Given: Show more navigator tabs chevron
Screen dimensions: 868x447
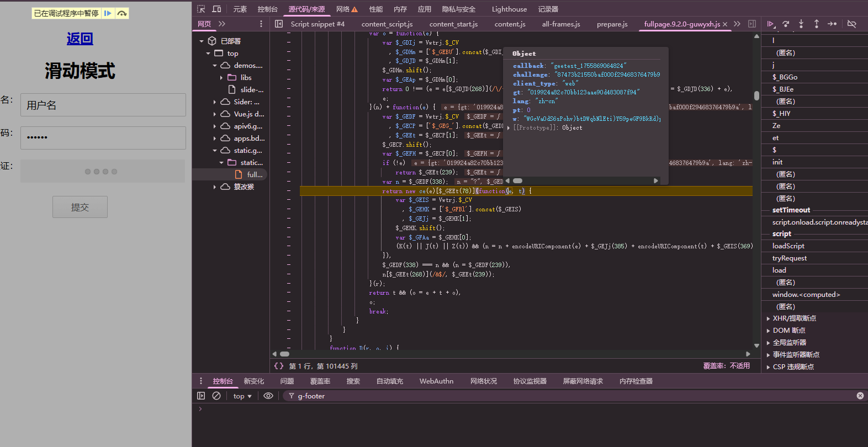Looking at the screenshot, I should pyautogui.click(x=222, y=24).
